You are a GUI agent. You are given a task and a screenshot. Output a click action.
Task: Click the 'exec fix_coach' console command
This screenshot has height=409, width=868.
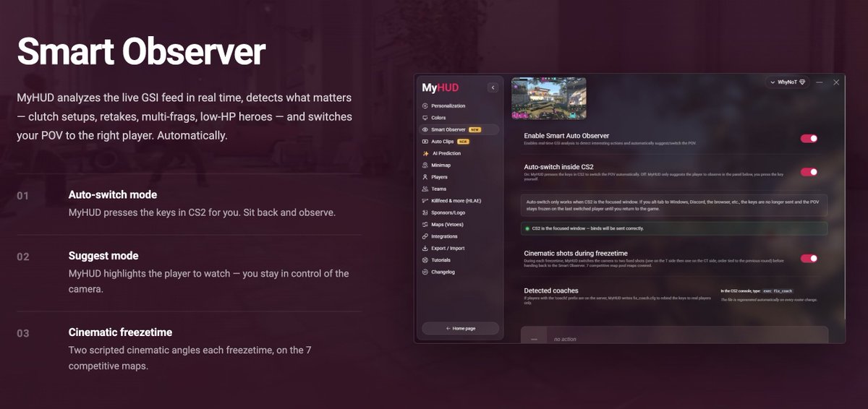[778, 290]
